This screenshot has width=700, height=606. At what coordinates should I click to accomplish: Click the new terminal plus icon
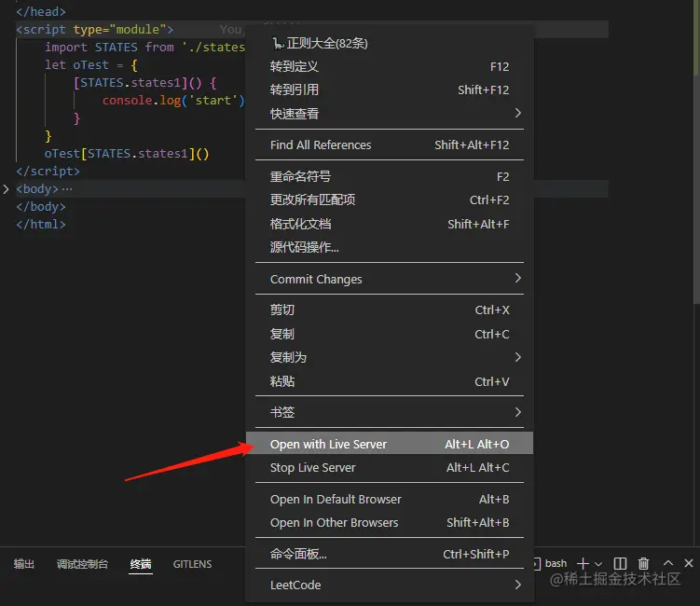pos(583,563)
